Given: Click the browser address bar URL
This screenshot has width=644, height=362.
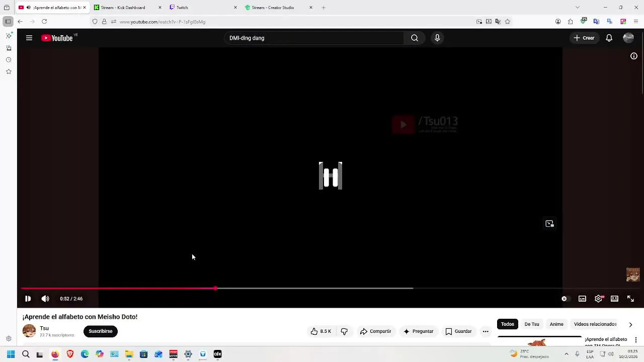Looking at the screenshot, I should click(x=162, y=22).
